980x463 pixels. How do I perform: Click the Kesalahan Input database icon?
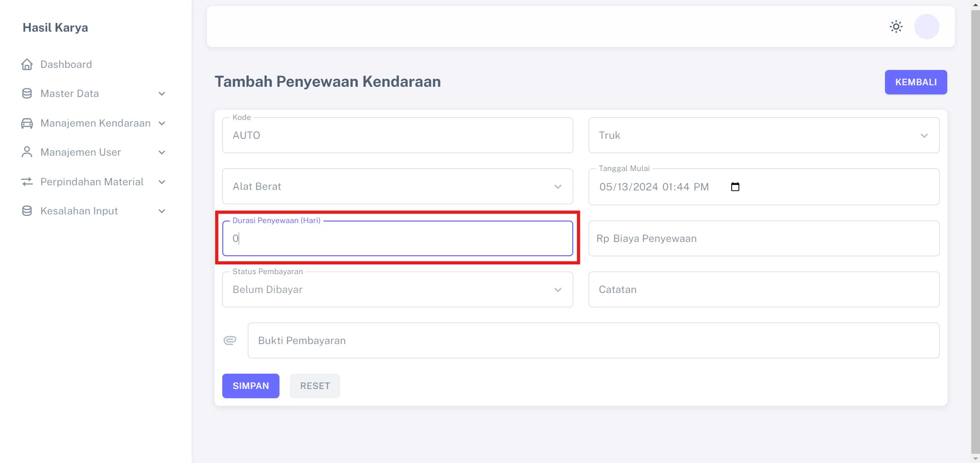[x=27, y=211]
